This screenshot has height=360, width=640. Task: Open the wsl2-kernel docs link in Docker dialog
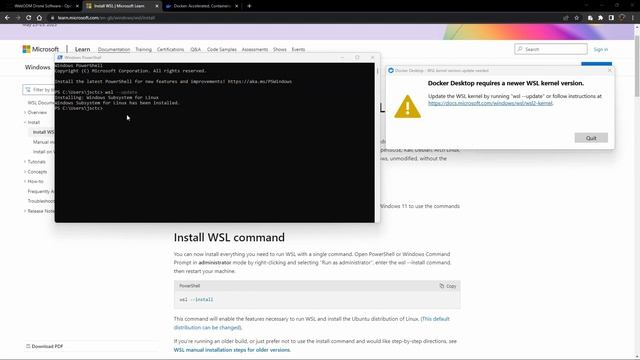coord(490,103)
